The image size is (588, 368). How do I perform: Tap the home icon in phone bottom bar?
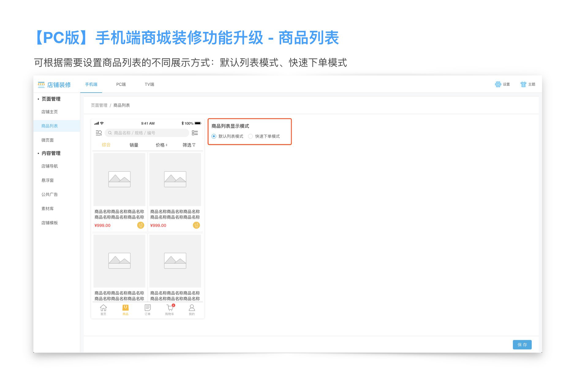click(x=104, y=308)
